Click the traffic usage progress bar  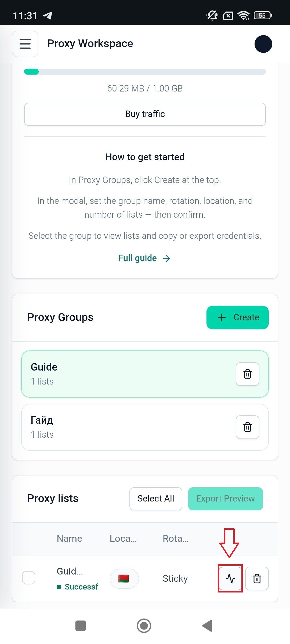145,72
